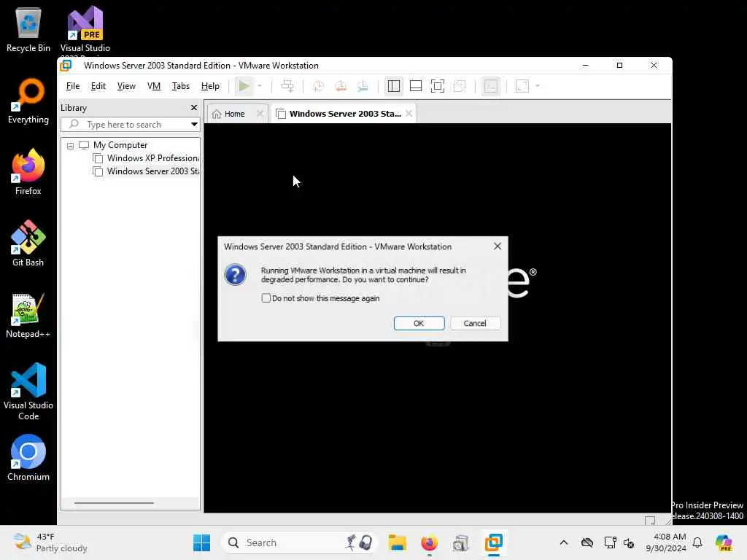Viewport: 747px width, 560px height.
Task: Select Windows XP Professional VM in library
Action: (152, 158)
